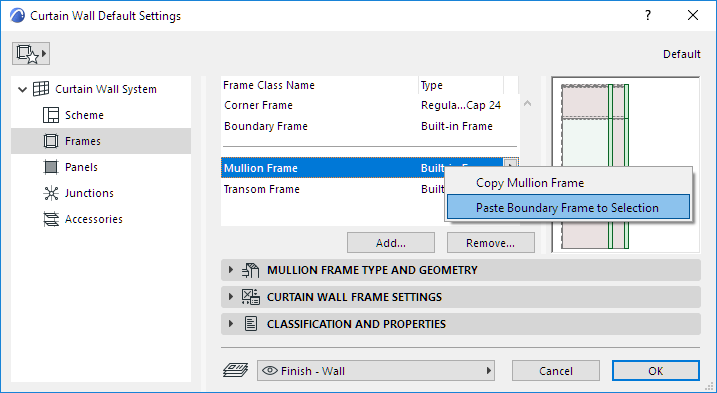Open the Finish - Wall layer dropdown

[x=376, y=371]
